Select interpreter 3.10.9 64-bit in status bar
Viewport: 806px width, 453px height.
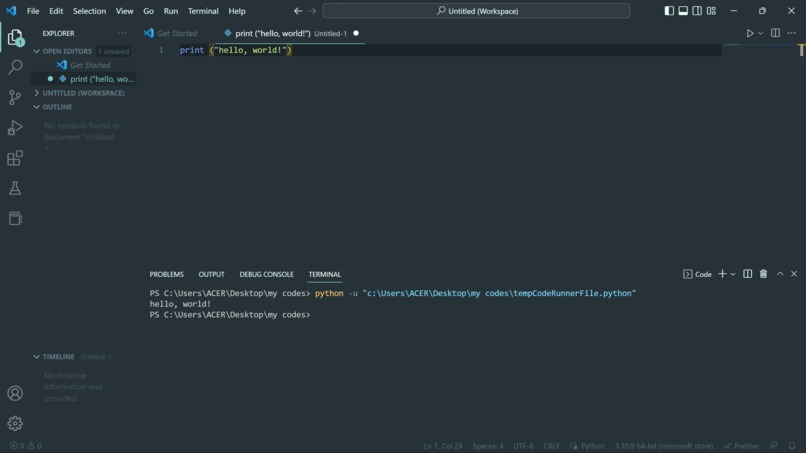point(664,446)
